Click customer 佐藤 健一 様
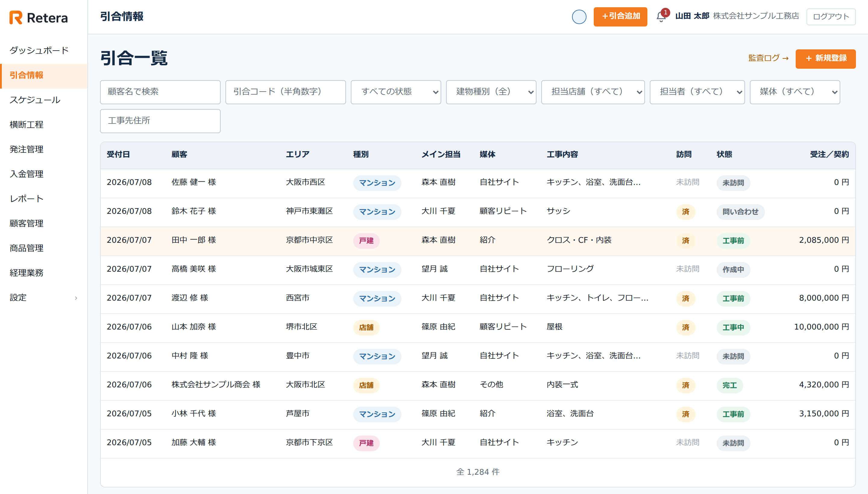Image resolution: width=868 pixels, height=494 pixels. pyautogui.click(x=193, y=183)
